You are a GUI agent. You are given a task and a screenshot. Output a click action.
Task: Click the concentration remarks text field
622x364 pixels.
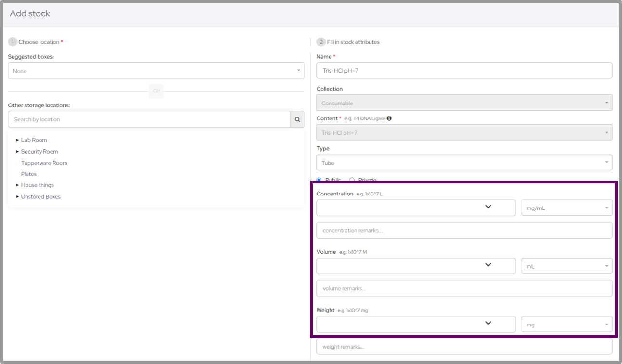[464, 231]
